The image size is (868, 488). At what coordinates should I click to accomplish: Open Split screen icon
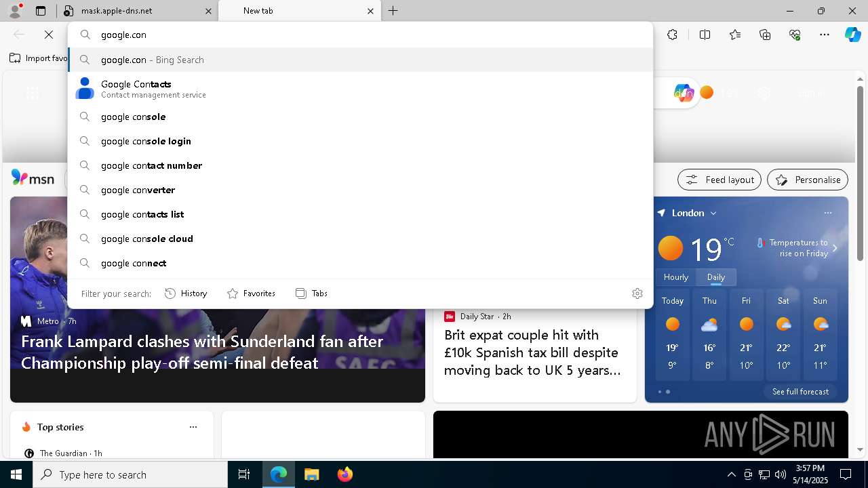click(705, 35)
